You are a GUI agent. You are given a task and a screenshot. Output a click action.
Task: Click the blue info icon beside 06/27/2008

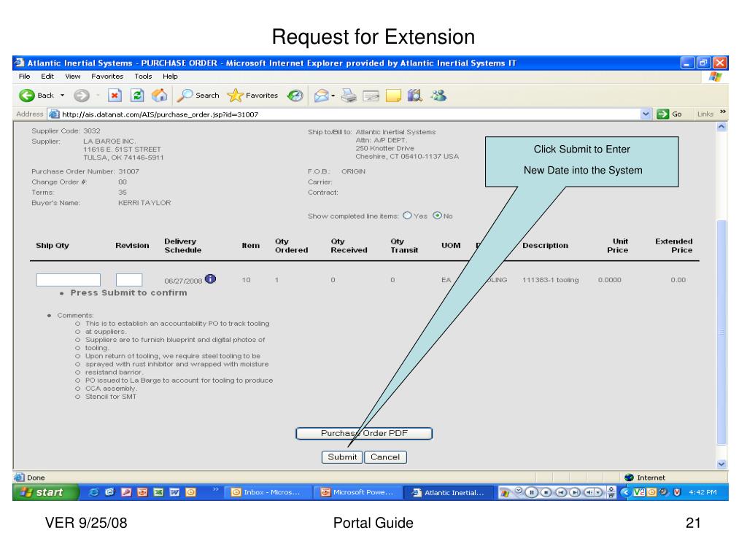coord(210,279)
